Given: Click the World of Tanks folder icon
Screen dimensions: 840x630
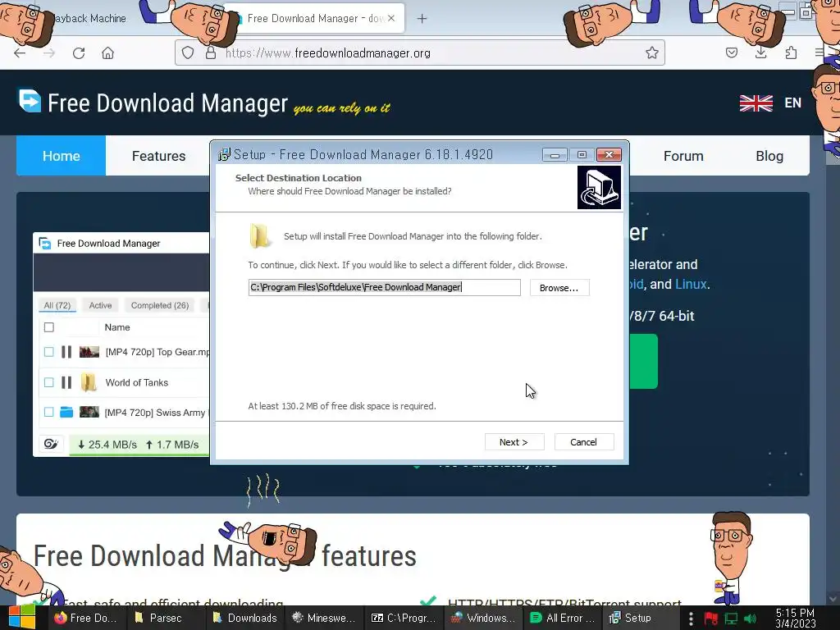Looking at the screenshot, I should pos(89,382).
